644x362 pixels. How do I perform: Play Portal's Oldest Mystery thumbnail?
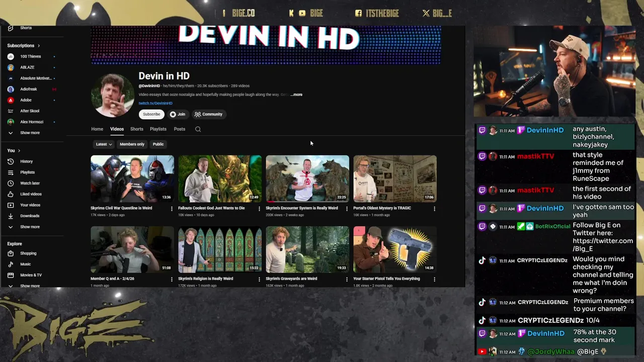[x=395, y=178]
